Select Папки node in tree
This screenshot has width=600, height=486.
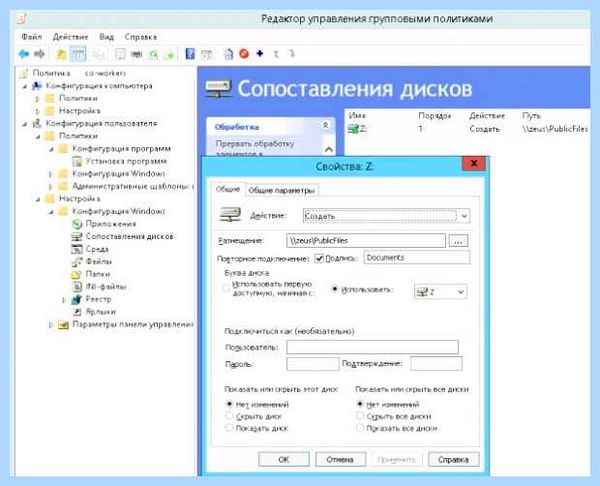coord(98,274)
